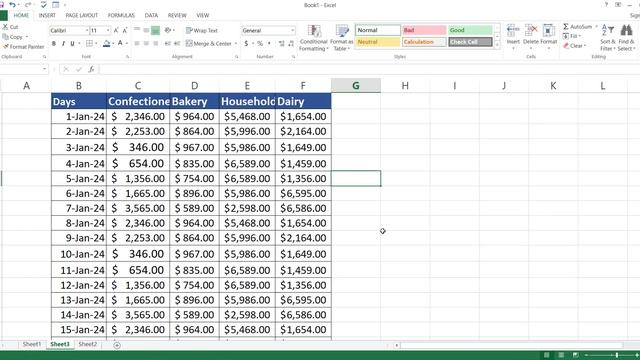Screen dimensions: 640x360
Task: Open the INSERT ribbon tab
Action: pyautogui.click(x=47, y=15)
